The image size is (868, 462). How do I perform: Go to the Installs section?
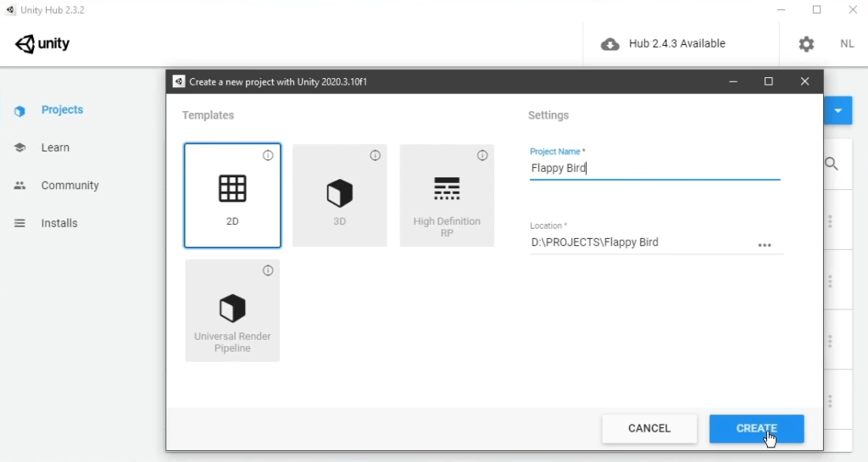59,223
